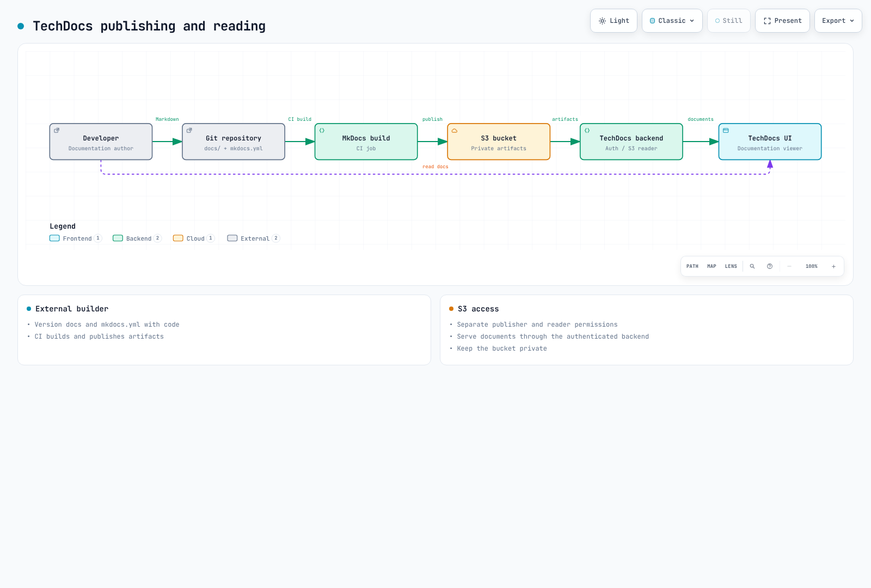Toggle Cloud category in legend
Image resolution: width=871 pixels, height=588 pixels.
[194, 238]
